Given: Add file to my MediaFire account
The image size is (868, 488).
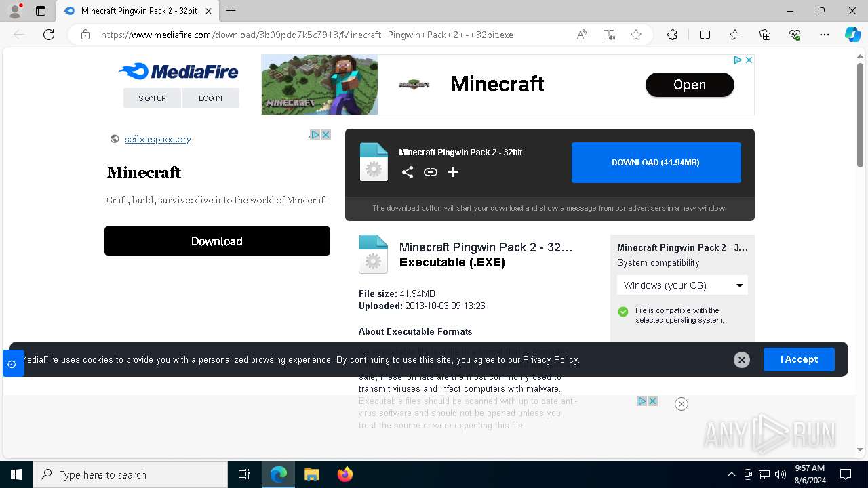Looking at the screenshot, I should click(x=454, y=172).
